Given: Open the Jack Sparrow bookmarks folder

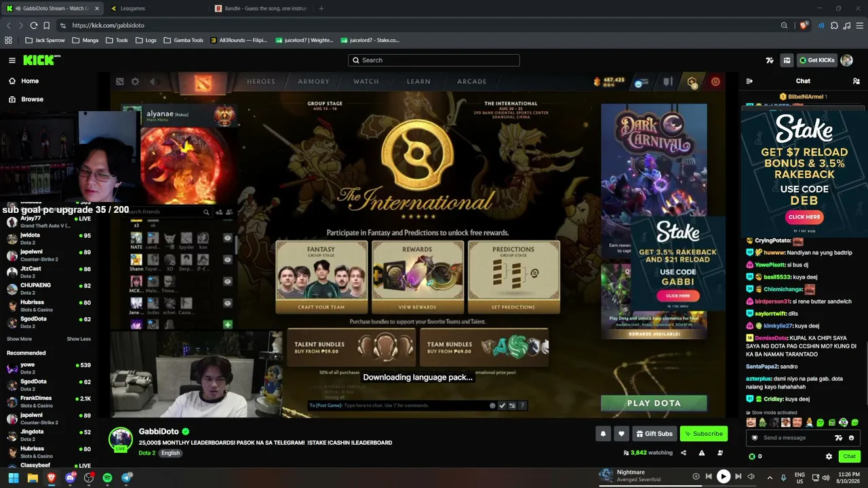Looking at the screenshot, I should [45, 40].
